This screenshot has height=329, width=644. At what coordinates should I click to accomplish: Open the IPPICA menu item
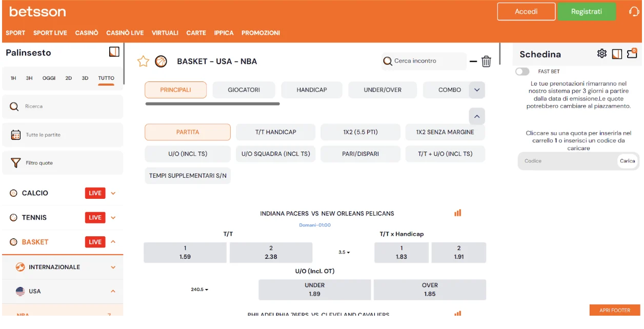224,32
